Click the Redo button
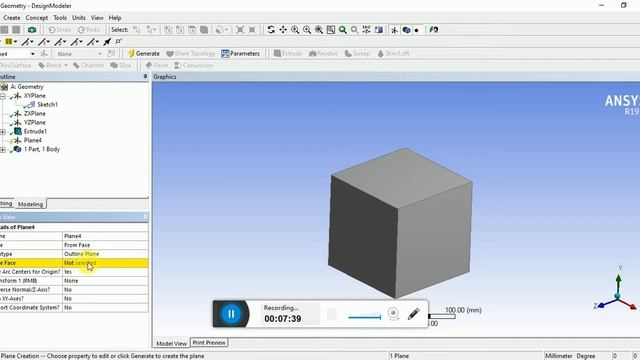This screenshot has height=360, width=640. pos(89,30)
